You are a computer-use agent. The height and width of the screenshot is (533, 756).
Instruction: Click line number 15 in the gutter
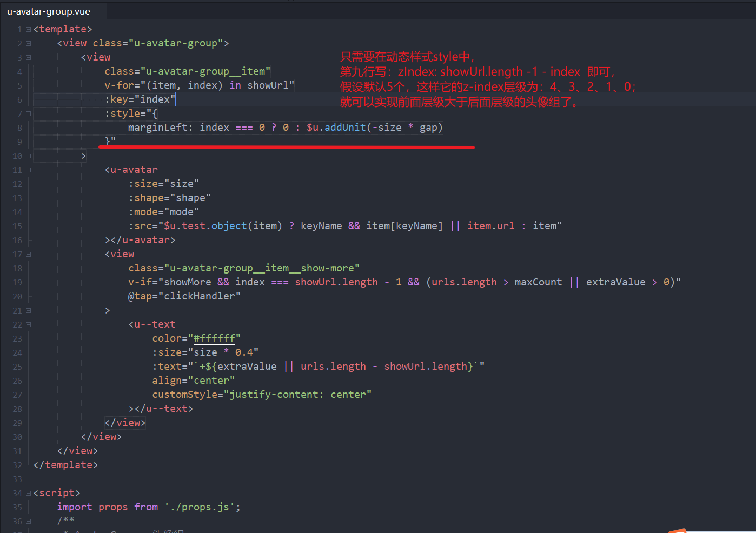pyautogui.click(x=17, y=226)
